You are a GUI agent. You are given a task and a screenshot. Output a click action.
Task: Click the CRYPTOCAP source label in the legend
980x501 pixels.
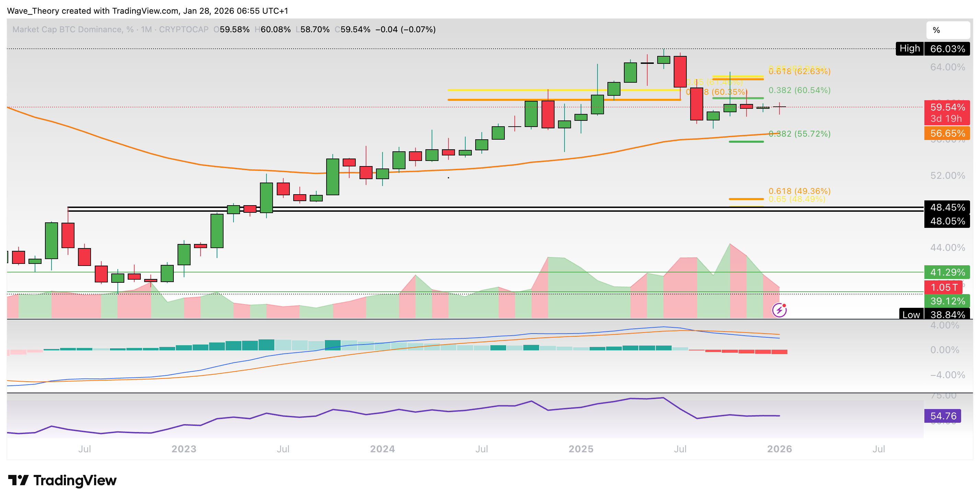pos(184,29)
